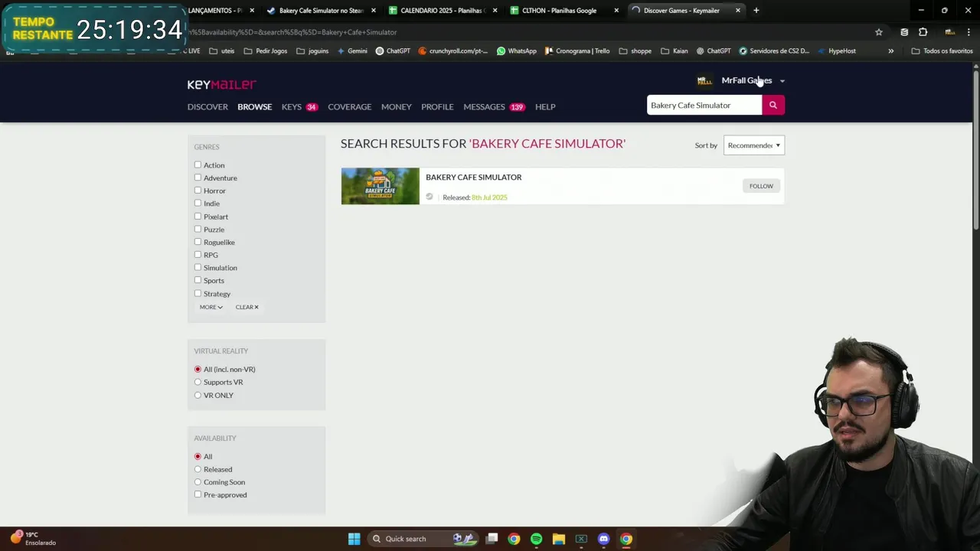Open Task View from the taskbar
Screen dimensions: 980x551
point(492,539)
